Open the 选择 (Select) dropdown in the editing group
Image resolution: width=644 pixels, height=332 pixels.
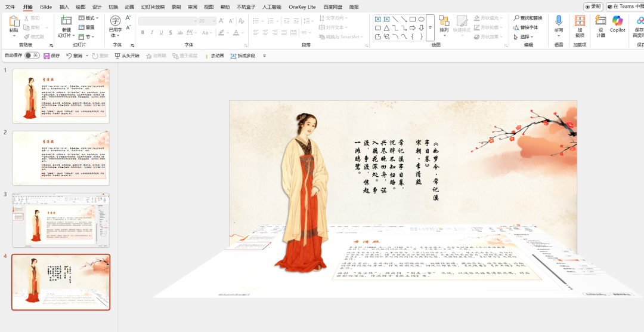point(525,36)
